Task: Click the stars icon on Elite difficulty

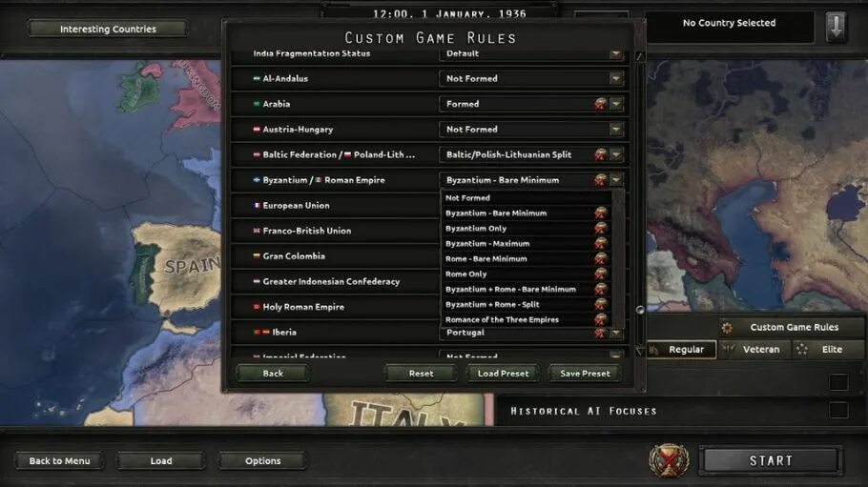Action: (x=801, y=349)
